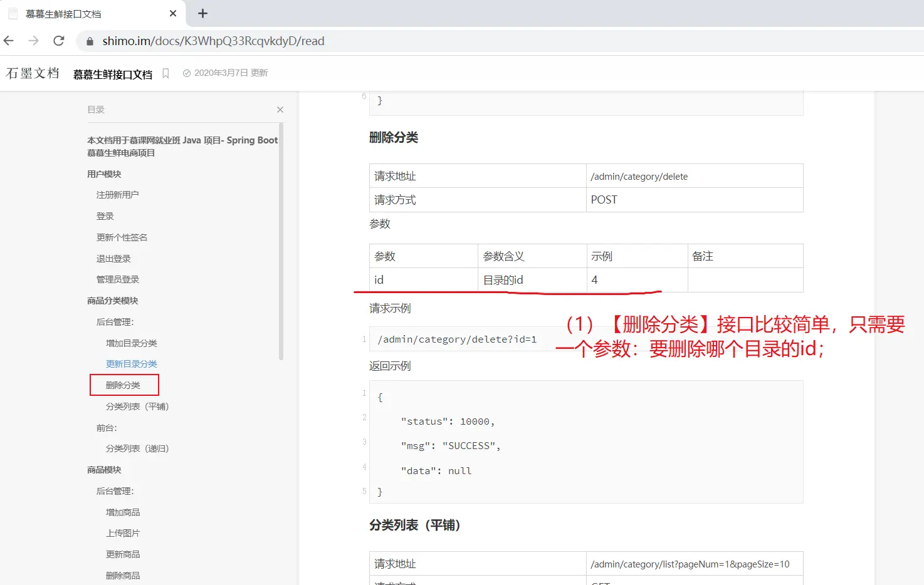Select 后台管理 under 商品模块
Image resolution: width=924 pixels, height=585 pixels.
pos(115,491)
